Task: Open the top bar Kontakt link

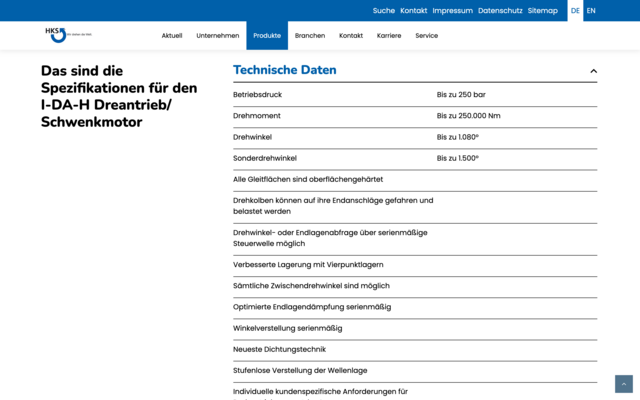Action: pyautogui.click(x=413, y=11)
